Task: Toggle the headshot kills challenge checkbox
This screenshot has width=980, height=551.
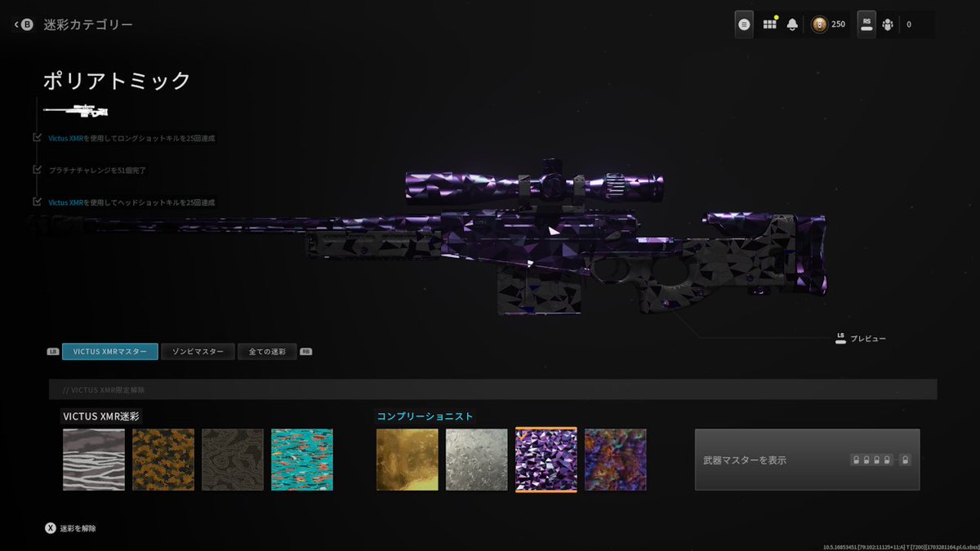Action: (37, 201)
